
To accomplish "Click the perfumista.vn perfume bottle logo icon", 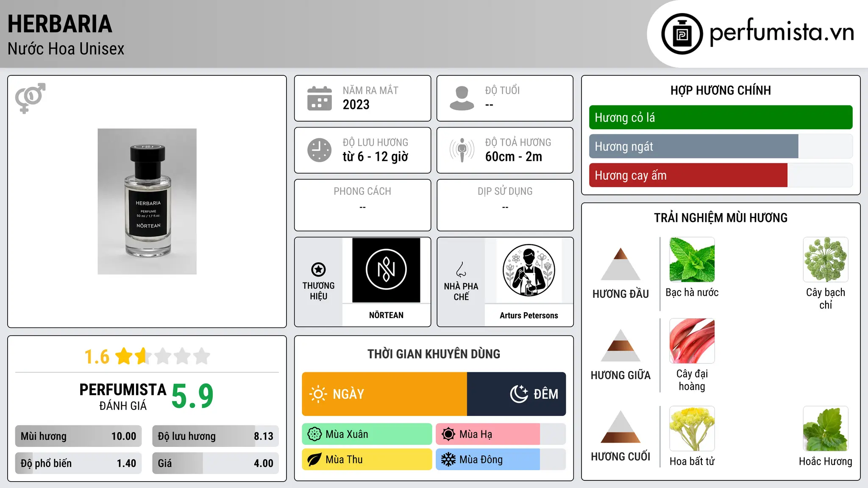I will coord(682,34).
